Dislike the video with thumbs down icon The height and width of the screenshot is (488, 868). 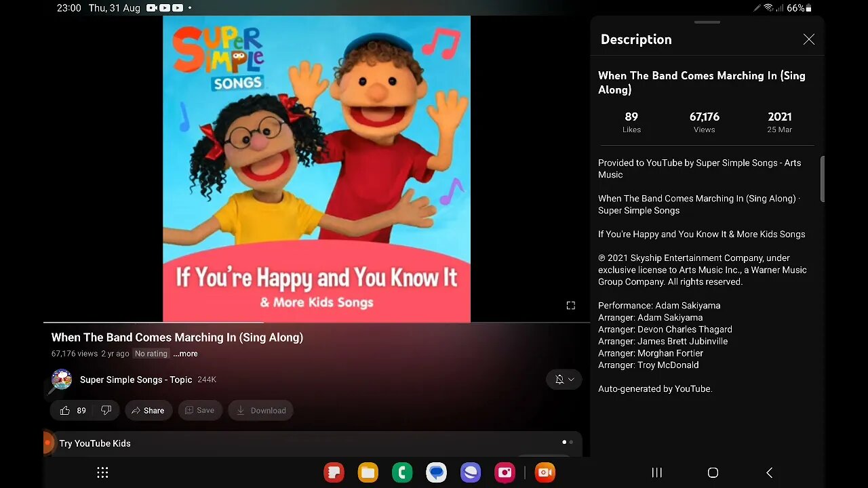106,410
